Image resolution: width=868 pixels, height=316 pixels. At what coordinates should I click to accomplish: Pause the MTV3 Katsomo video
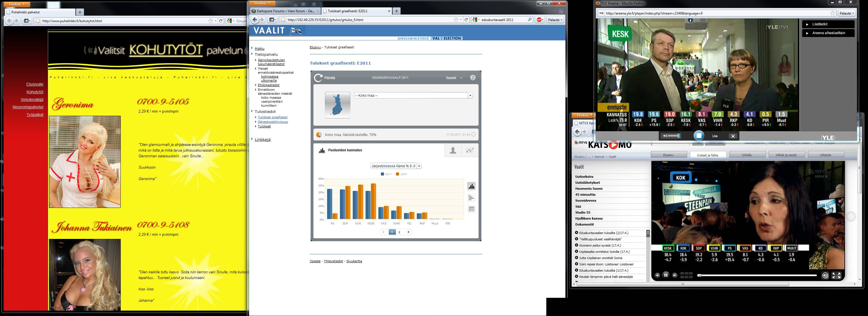tap(666, 275)
